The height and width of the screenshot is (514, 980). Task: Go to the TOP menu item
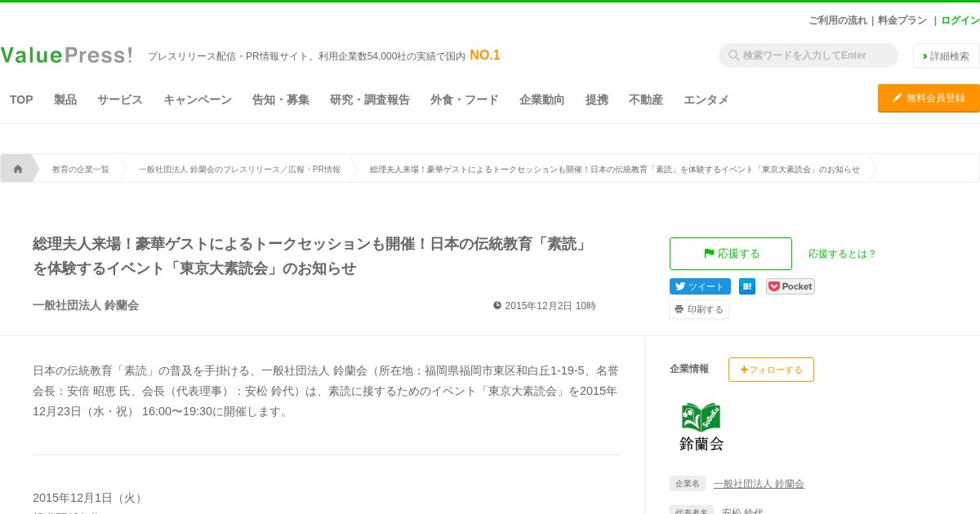tap(21, 100)
